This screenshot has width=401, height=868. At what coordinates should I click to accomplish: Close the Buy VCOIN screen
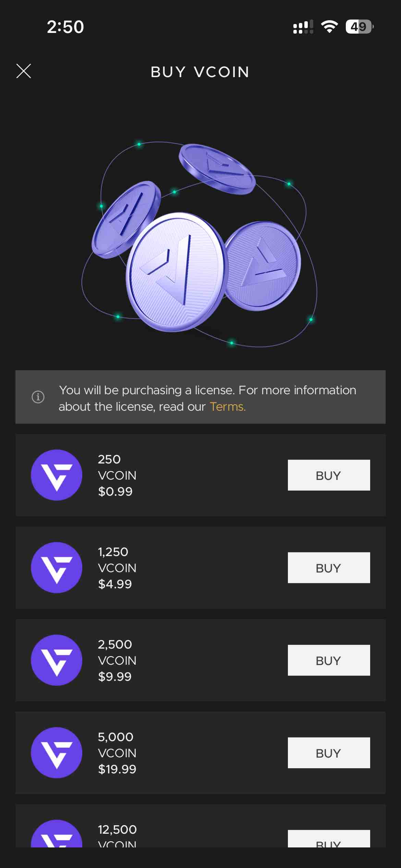[x=24, y=72]
